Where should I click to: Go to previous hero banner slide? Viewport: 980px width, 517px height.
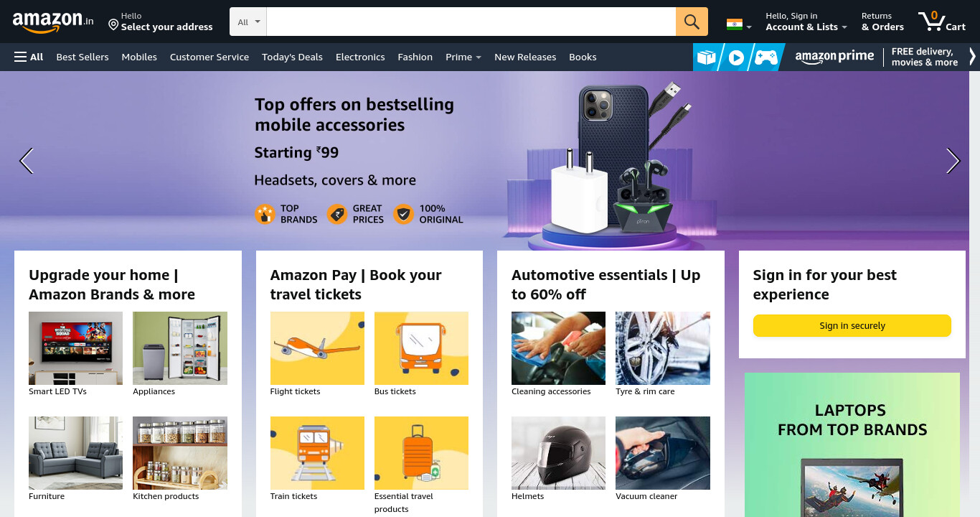click(x=27, y=161)
